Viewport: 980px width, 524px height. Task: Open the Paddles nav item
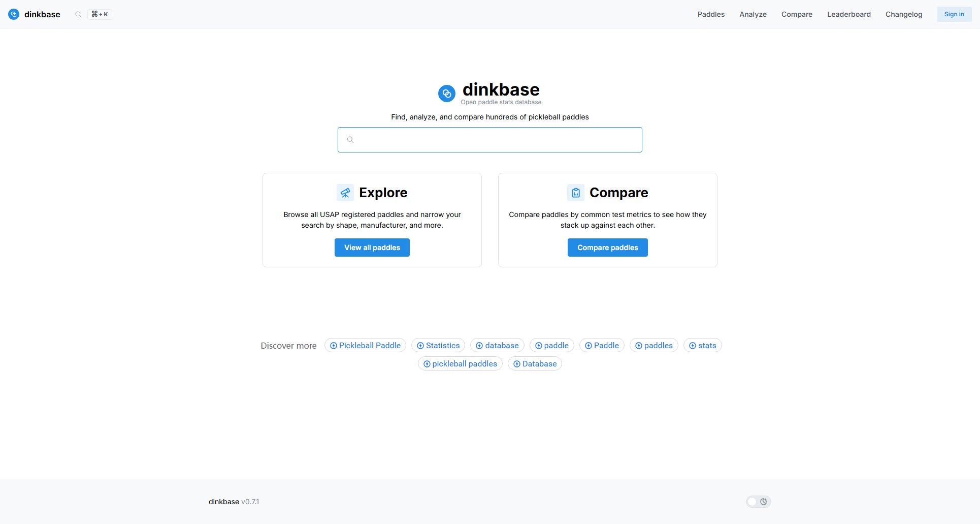click(711, 14)
